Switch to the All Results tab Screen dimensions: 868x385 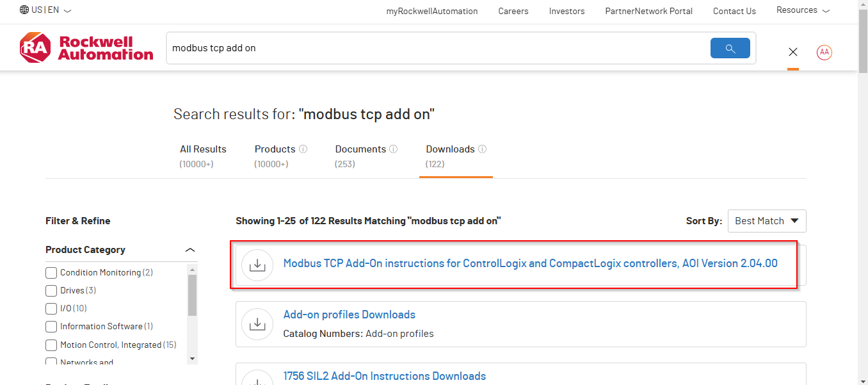[x=203, y=149]
